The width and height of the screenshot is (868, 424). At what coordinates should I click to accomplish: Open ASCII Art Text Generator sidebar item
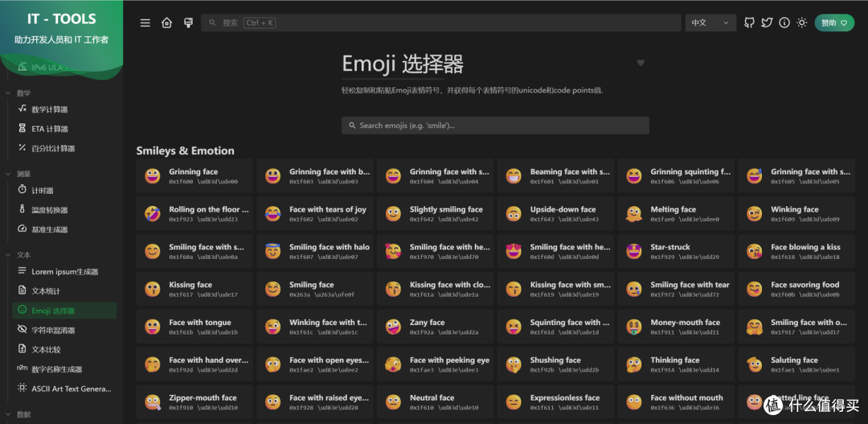[64, 389]
